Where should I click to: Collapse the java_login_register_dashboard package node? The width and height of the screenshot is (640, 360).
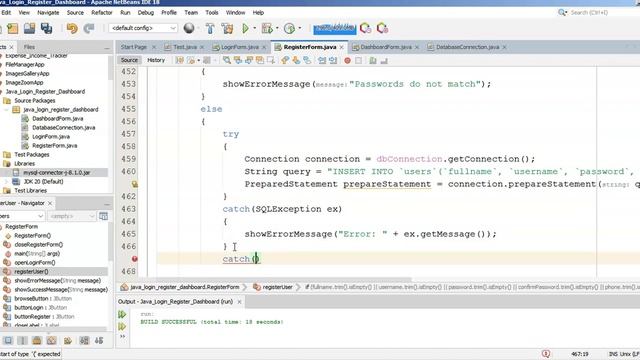pyautogui.click(x=6, y=110)
